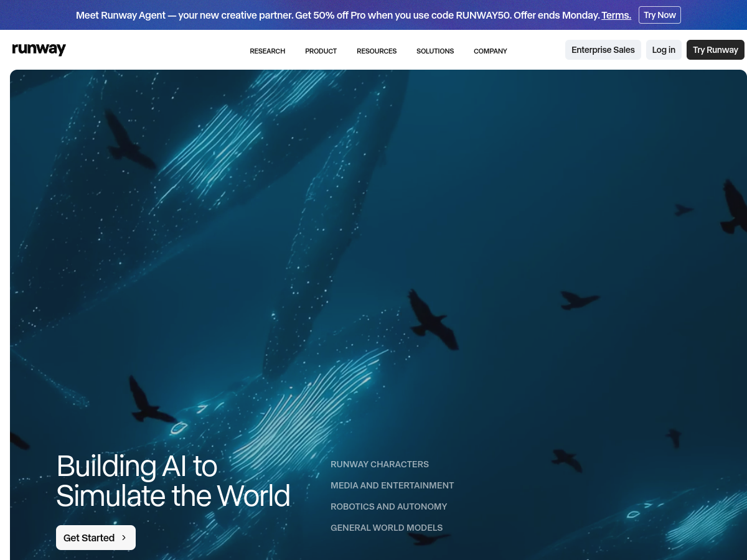
Task: Click the Enterprise Sales button
Action: [603, 50]
